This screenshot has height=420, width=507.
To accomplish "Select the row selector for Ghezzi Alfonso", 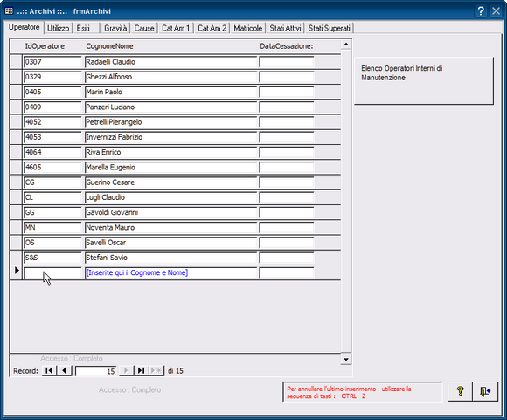I will click(16, 77).
